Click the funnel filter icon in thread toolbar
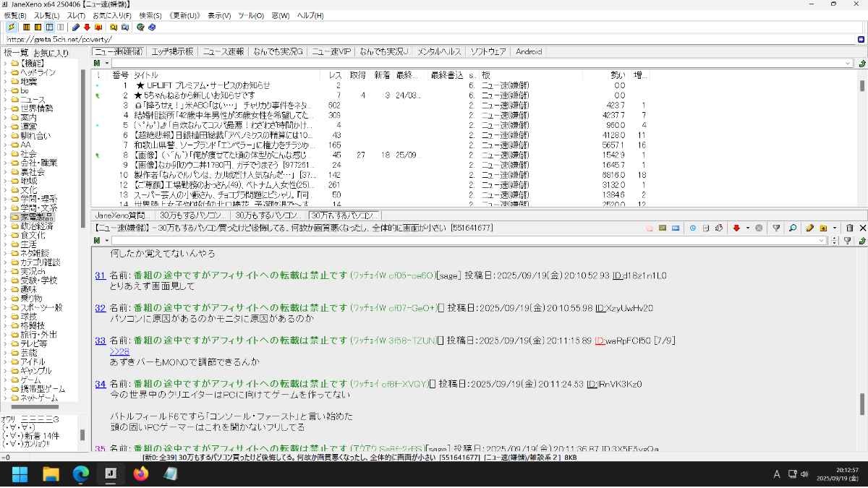This screenshot has height=488, width=868. [776, 228]
